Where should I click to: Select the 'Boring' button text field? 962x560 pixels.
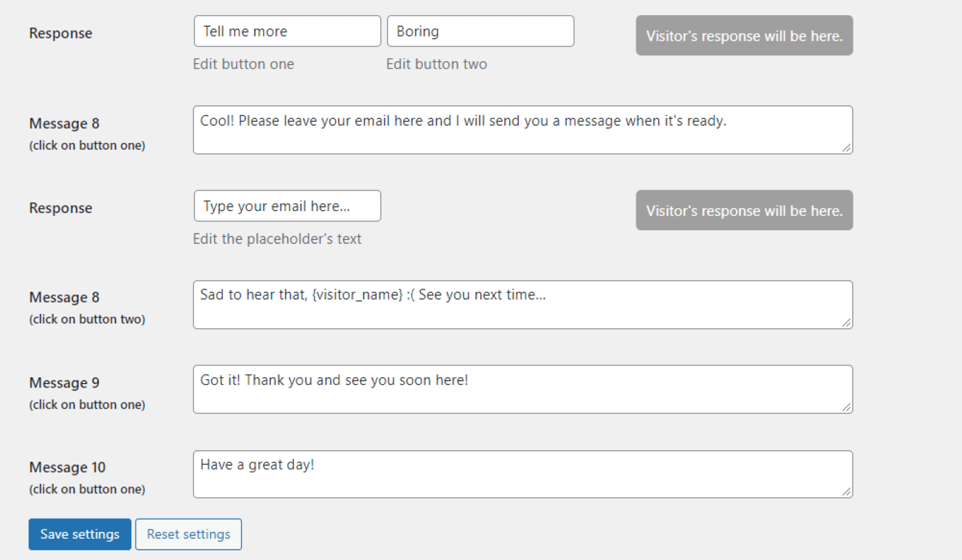pyautogui.click(x=480, y=31)
